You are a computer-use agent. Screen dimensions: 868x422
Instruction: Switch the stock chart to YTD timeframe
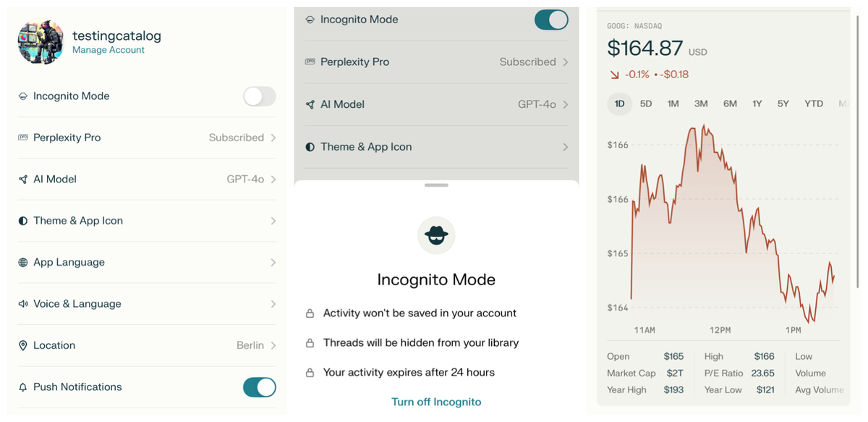(813, 104)
